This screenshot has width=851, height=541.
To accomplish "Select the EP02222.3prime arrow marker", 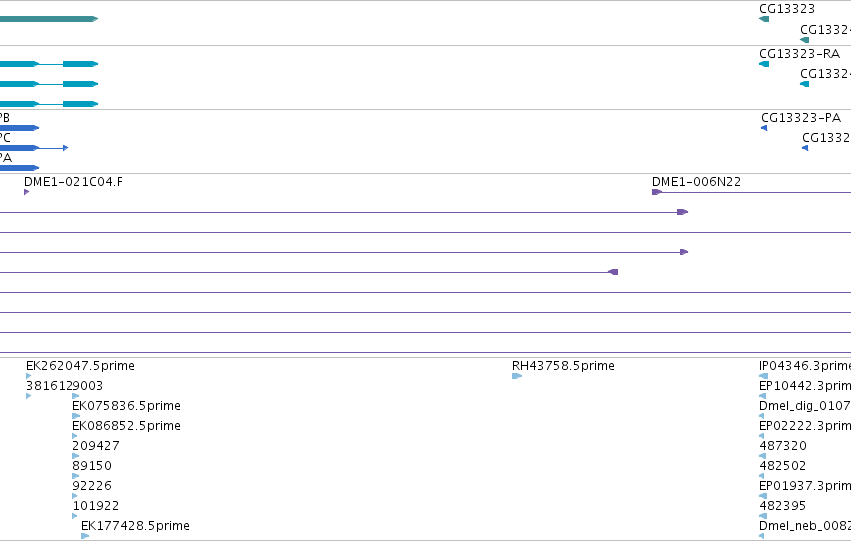I will click(x=761, y=436).
